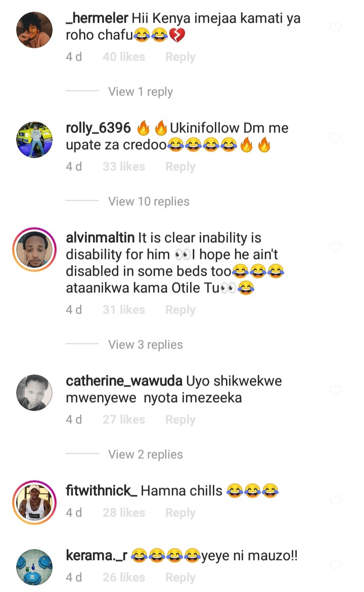Screen dimensions: 364x592
Task: Tap the heart beside kerama._r's comment
Action: coord(335,565)
